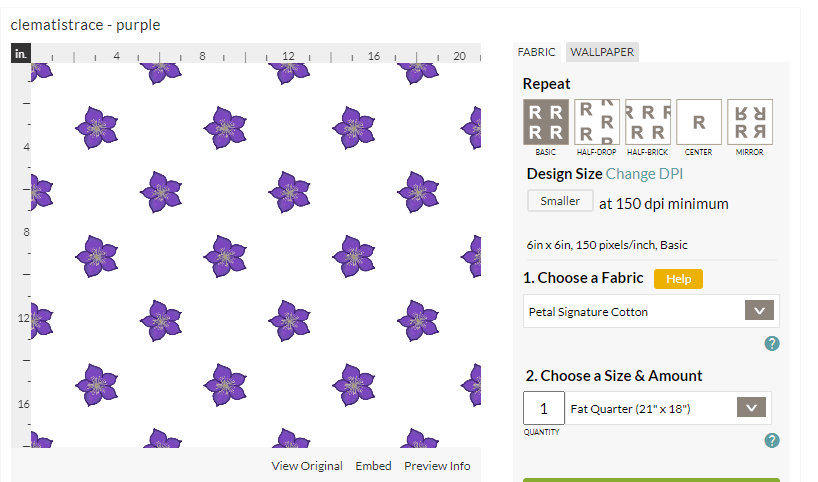
Task: Click View Original link
Action: (x=307, y=466)
